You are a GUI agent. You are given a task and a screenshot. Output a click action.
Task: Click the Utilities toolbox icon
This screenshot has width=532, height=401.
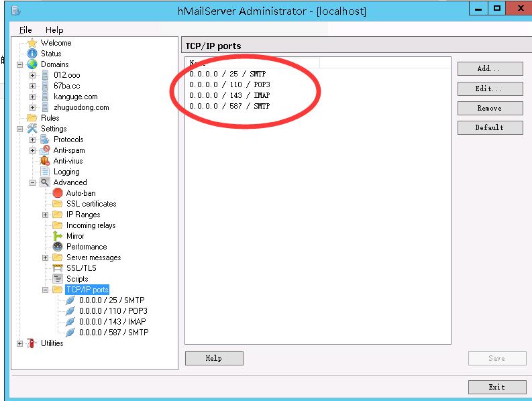tap(32, 343)
